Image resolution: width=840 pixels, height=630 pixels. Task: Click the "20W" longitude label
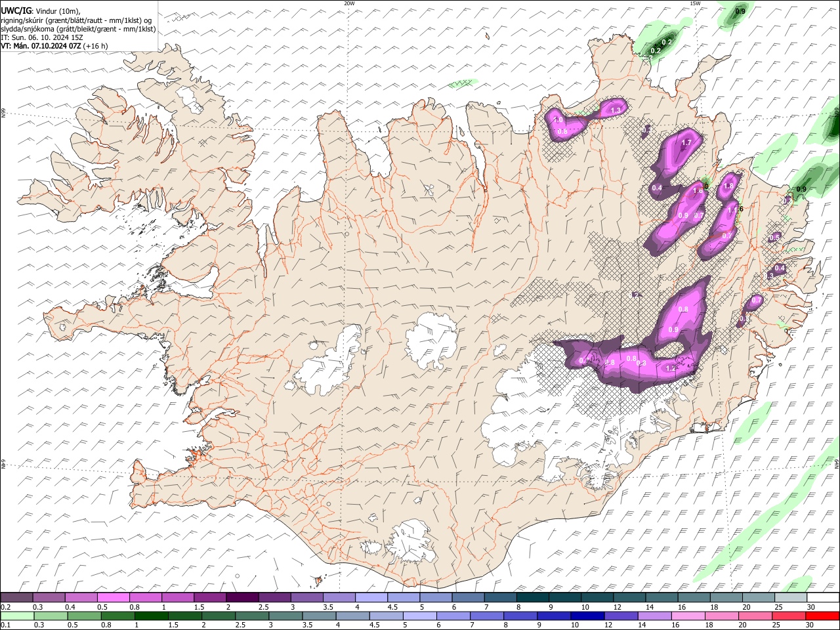tap(349, 3)
